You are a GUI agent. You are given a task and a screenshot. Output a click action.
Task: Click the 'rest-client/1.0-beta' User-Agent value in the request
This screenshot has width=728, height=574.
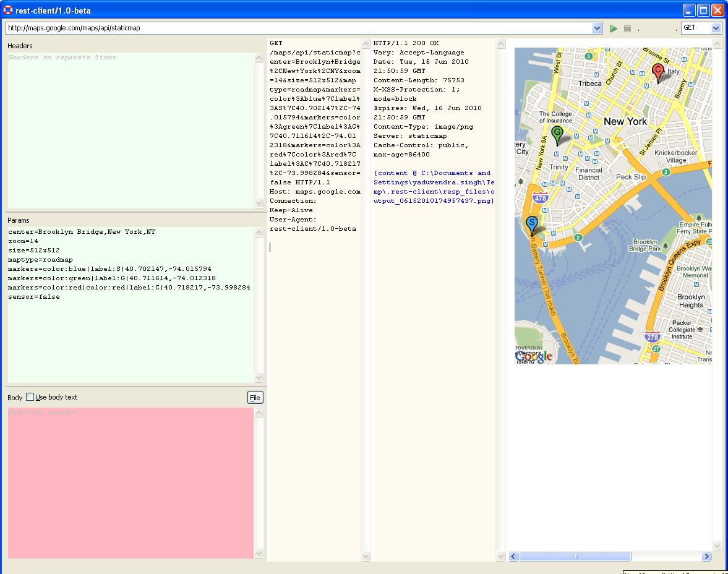pos(313,228)
